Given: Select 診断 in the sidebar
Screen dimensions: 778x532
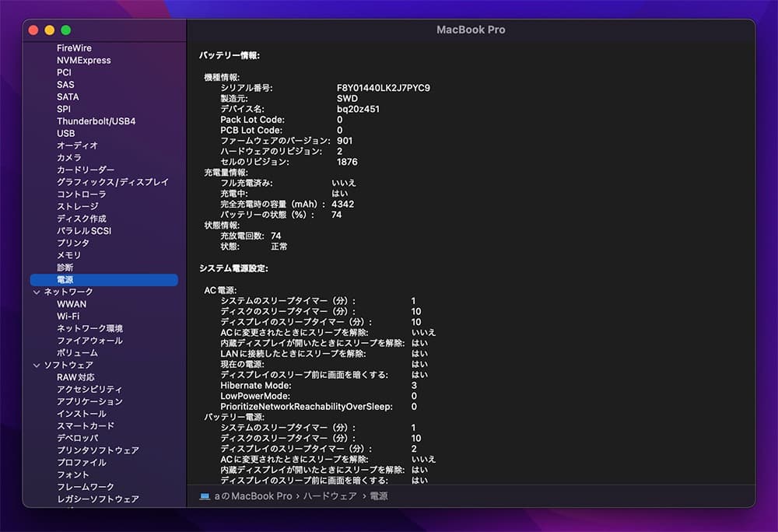Looking at the screenshot, I should coord(65,268).
